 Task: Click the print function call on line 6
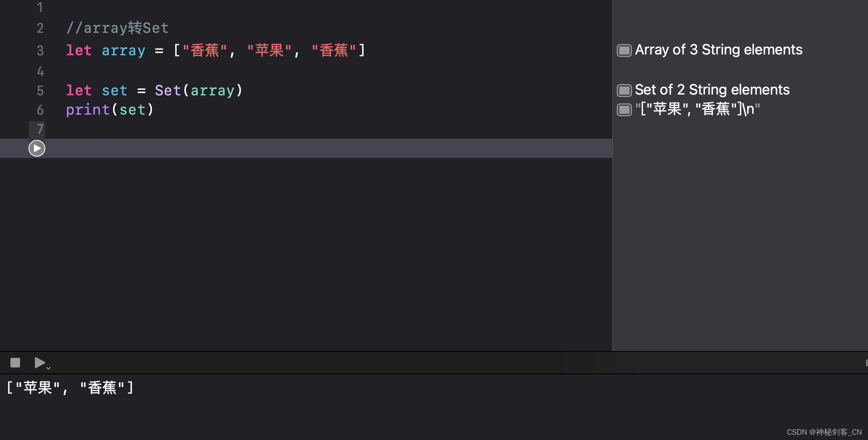(88, 110)
